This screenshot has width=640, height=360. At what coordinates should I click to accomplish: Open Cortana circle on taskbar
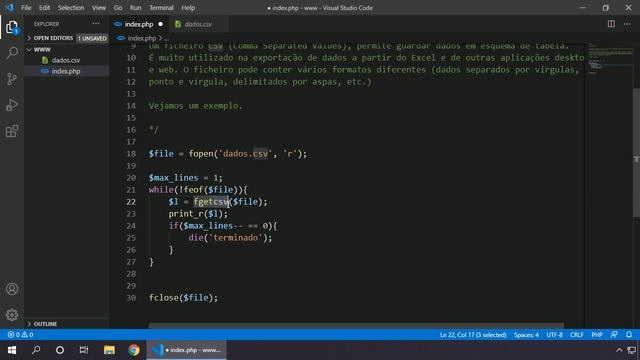(60, 350)
